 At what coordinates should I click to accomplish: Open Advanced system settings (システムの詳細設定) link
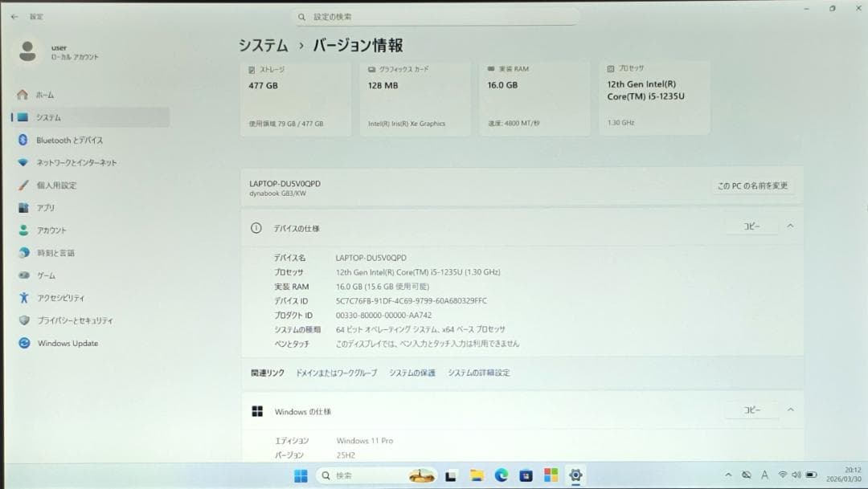click(479, 373)
